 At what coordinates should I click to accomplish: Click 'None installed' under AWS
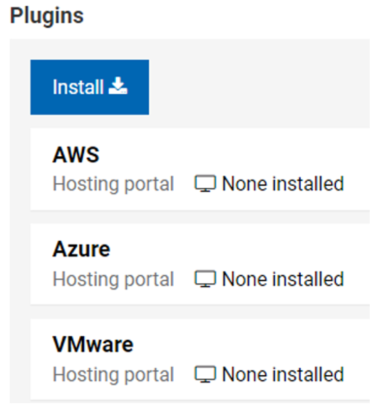click(x=283, y=184)
